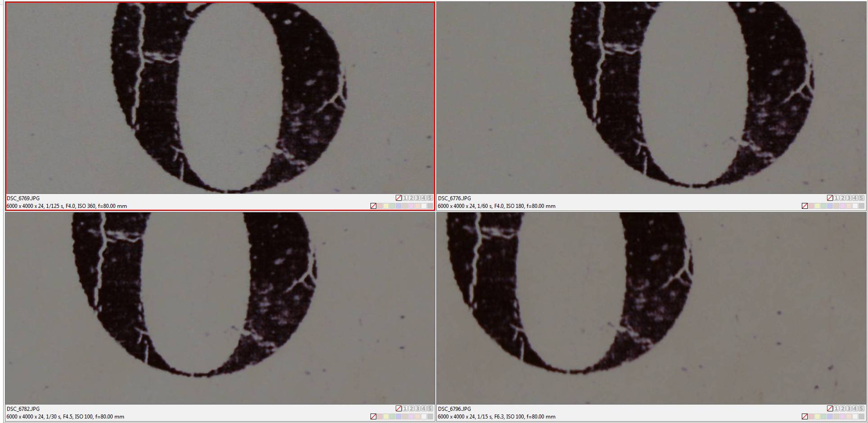Click the DSC_6769.JPG filename label

(x=23, y=198)
